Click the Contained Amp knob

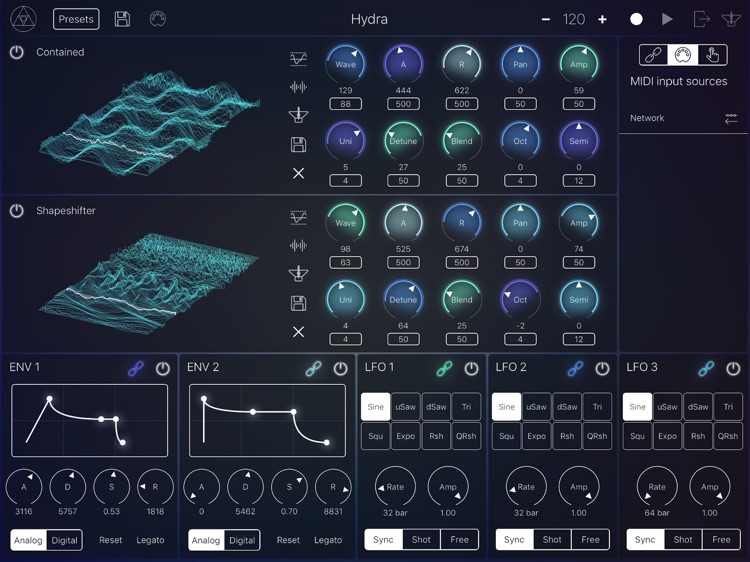click(x=579, y=64)
